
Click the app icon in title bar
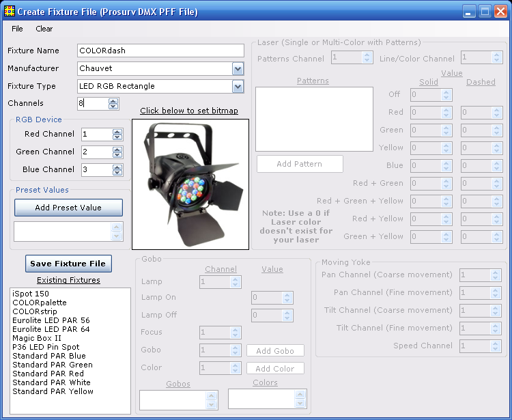9,12
